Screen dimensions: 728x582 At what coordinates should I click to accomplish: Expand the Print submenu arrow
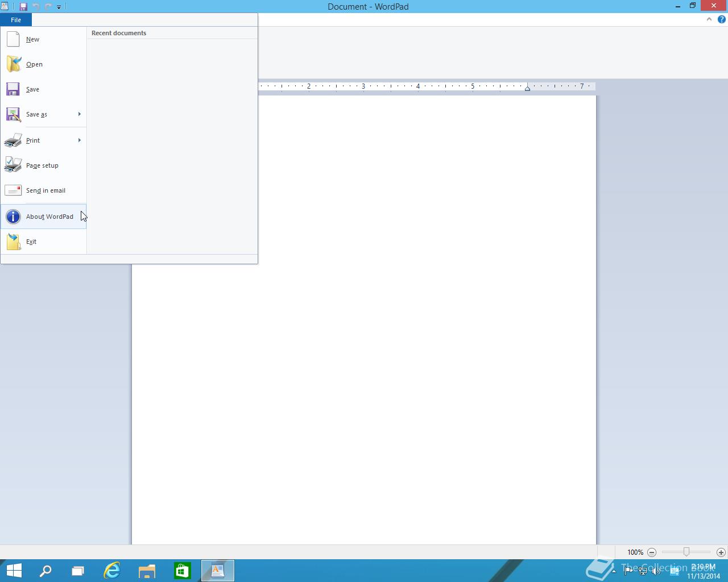pyautogui.click(x=80, y=140)
